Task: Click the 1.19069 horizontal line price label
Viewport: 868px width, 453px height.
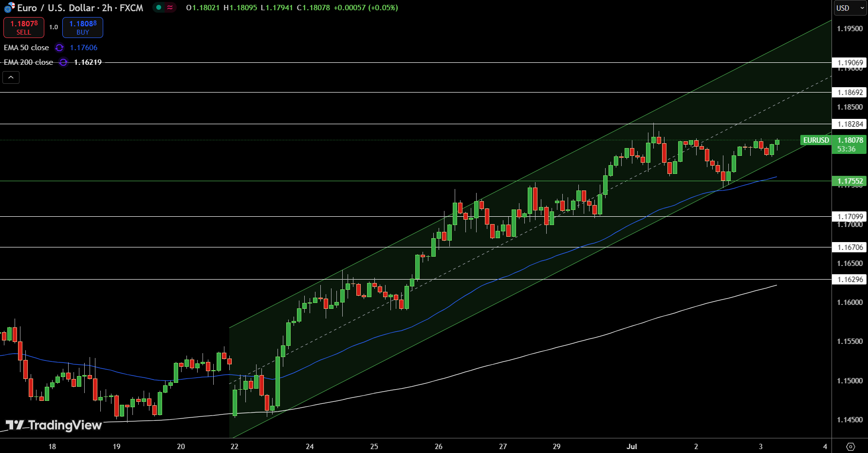Action: (x=850, y=62)
